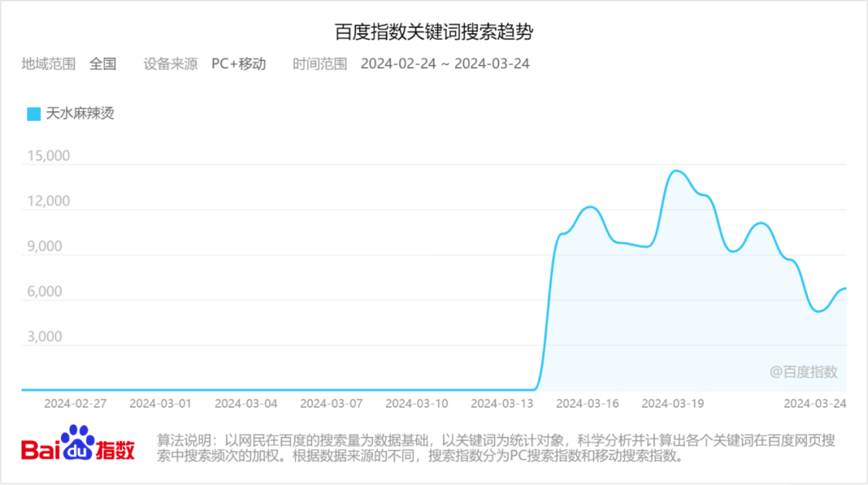868x485 pixels.
Task: Click the red 指数 logo text
Action: point(115,450)
